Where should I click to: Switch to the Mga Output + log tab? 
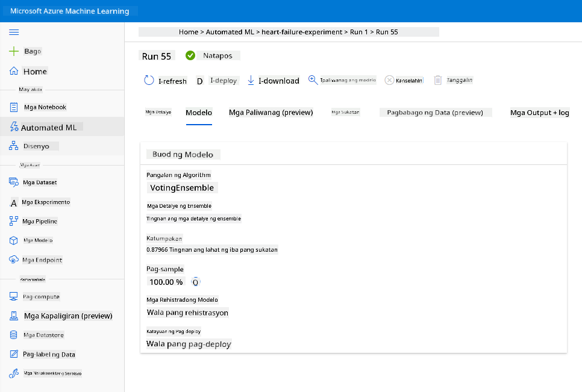pos(539,113)
